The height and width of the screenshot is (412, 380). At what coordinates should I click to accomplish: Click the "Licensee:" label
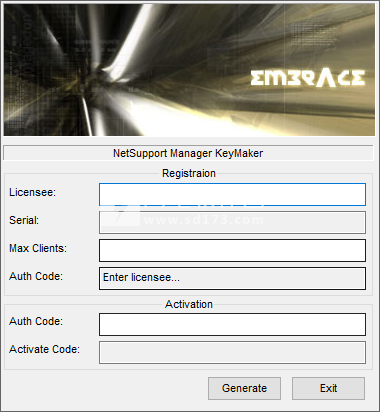(x=32, y=192)
